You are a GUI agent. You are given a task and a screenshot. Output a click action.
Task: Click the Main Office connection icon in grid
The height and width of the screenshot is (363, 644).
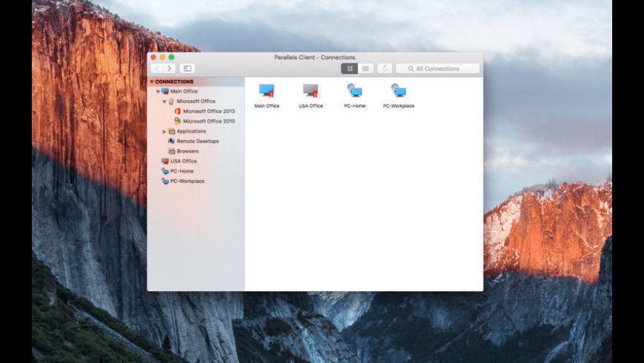[266, 90]
